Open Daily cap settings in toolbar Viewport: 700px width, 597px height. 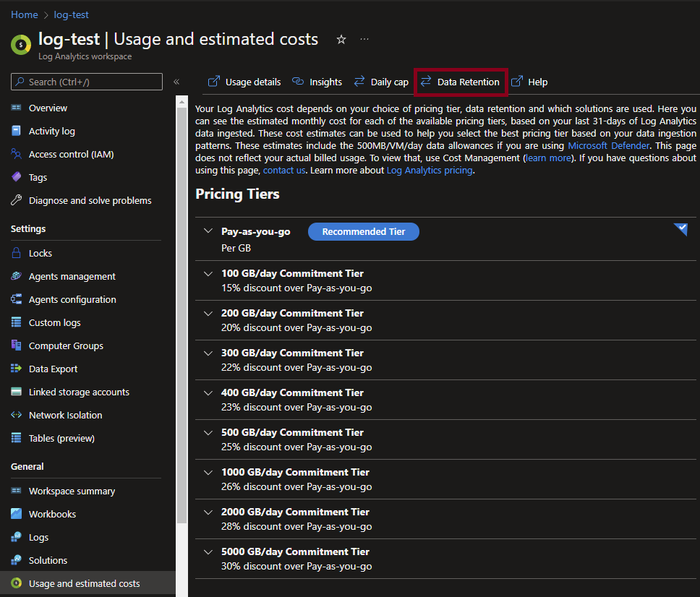(381, 82)
